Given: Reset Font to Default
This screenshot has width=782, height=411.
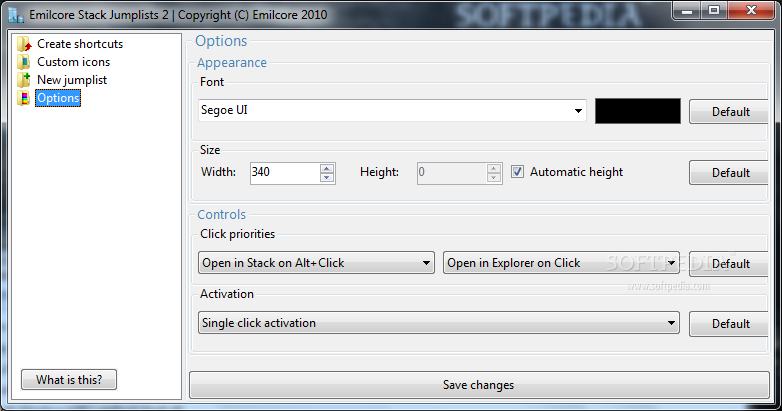Looking at the screenshot, I should tap(730, 112).
